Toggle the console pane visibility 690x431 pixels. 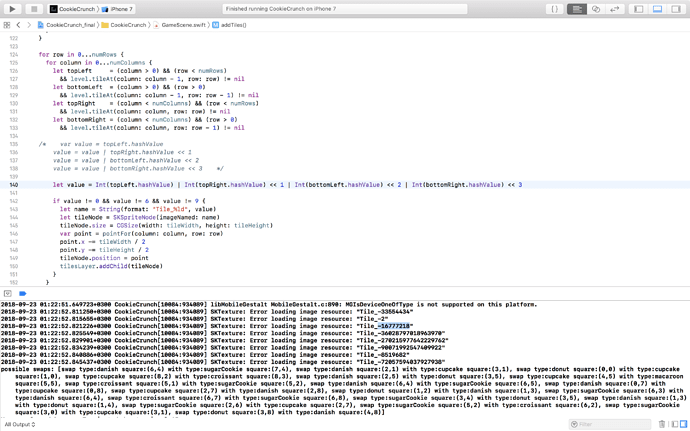(x=683, y=424)
